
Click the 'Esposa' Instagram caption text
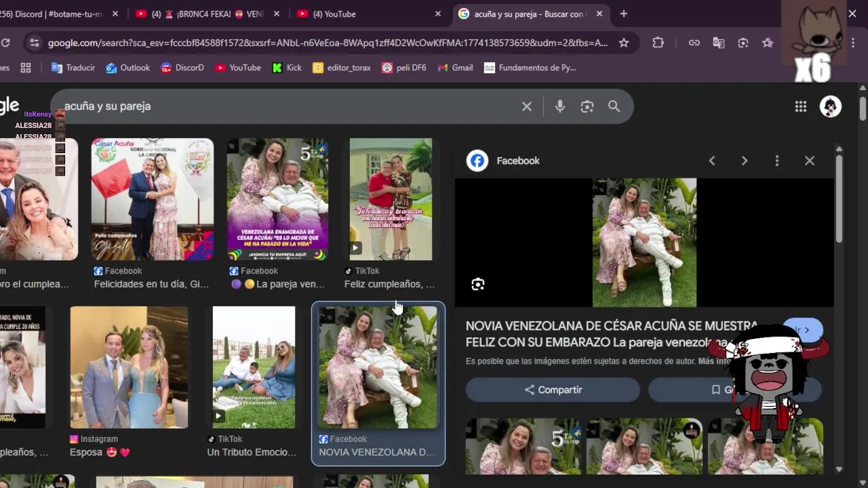tap(100, 452)
